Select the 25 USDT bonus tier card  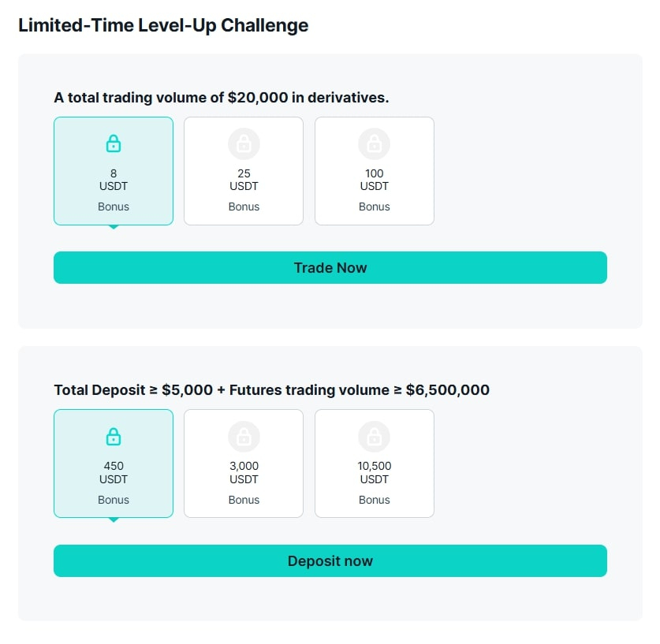pos(244,180)
